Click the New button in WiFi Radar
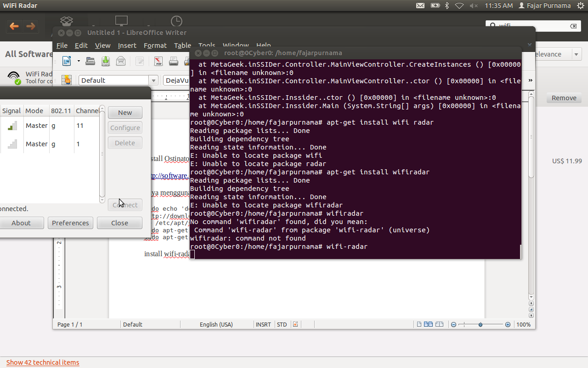The width and height of the screenshot is (588, 368). tap(125, 113)
